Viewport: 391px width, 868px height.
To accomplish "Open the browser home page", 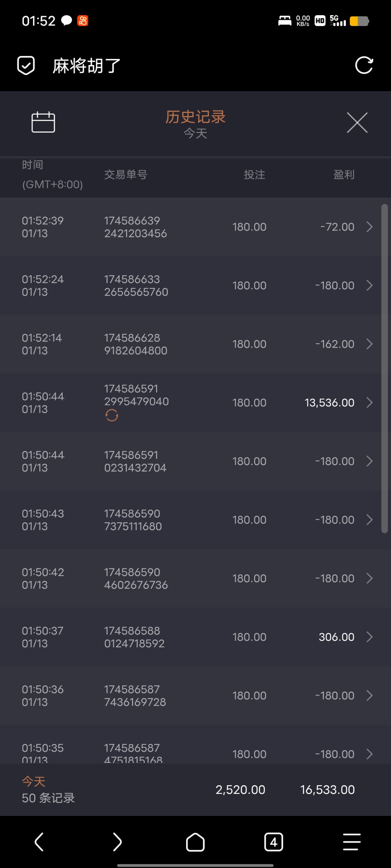I will click(x=195, y=842).
